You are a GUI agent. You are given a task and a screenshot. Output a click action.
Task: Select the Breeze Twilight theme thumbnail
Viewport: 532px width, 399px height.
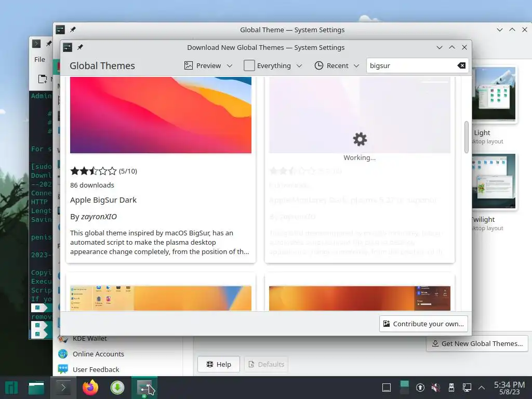tap(494, 181)
